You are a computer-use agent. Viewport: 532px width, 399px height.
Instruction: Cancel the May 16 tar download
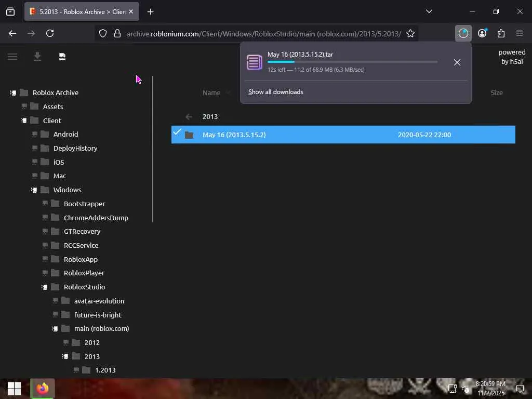click(x=457, y=62)
